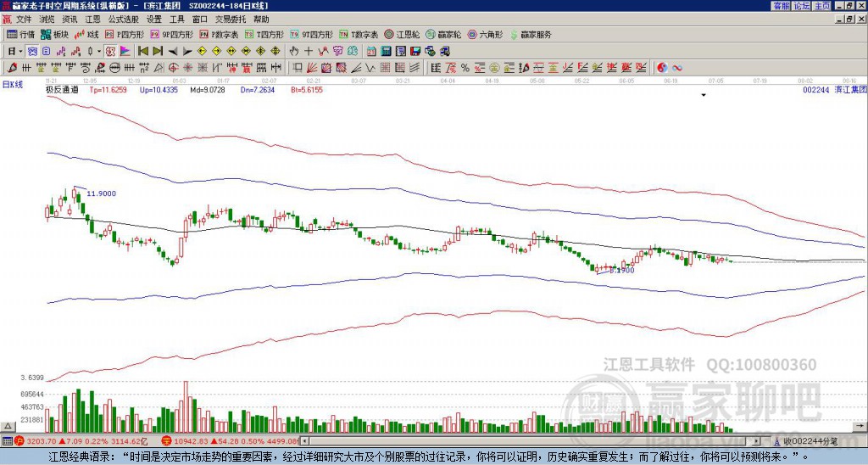The image size is (868, 465).
Task: Click the calendar date icon
Action: pos(371,52)
